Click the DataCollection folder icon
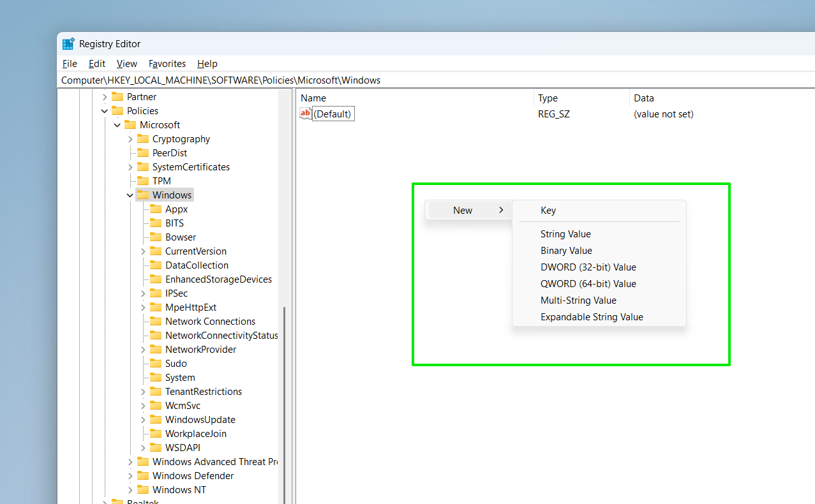815x504 pixels. [x=156, y=265]
